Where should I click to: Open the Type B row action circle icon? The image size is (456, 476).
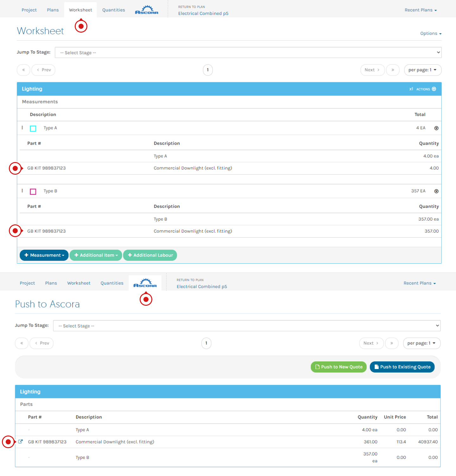(x=436, y=191)
